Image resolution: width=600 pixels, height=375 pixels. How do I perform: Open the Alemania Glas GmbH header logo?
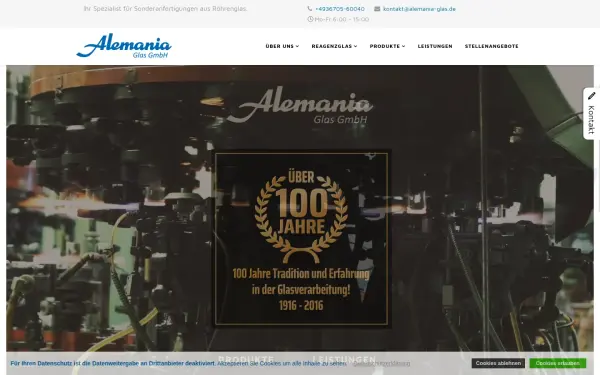pos(124,46)
